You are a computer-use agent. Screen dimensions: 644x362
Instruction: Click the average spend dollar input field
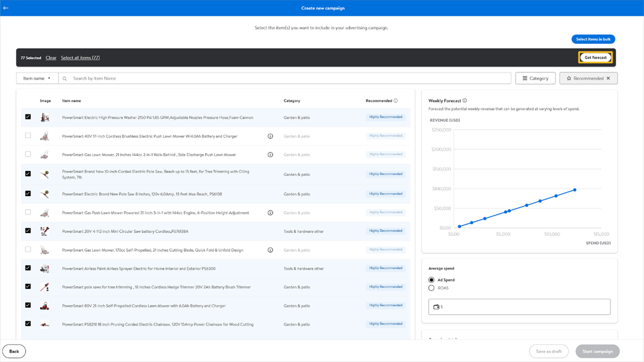click(x=523, y=307)
